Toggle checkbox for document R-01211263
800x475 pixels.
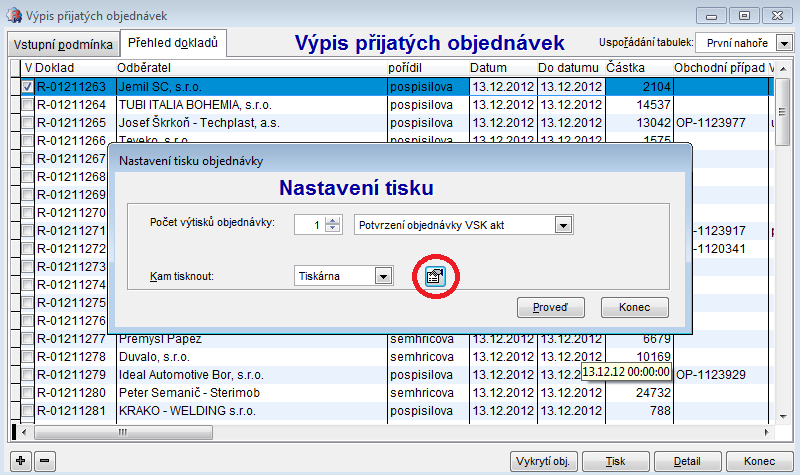coord(27,87)
